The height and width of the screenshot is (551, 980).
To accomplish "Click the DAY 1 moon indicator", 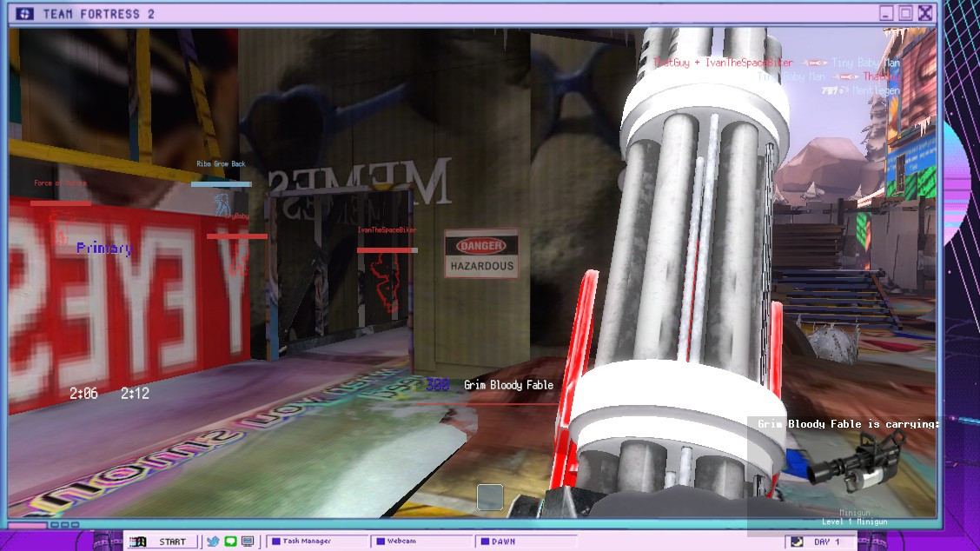I will tap(819, 541).
